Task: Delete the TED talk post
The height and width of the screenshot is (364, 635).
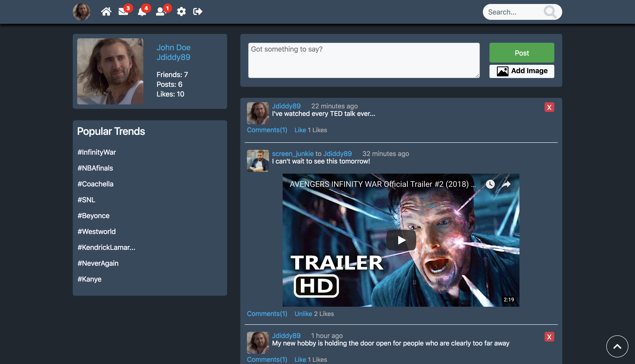Action: 549,107
